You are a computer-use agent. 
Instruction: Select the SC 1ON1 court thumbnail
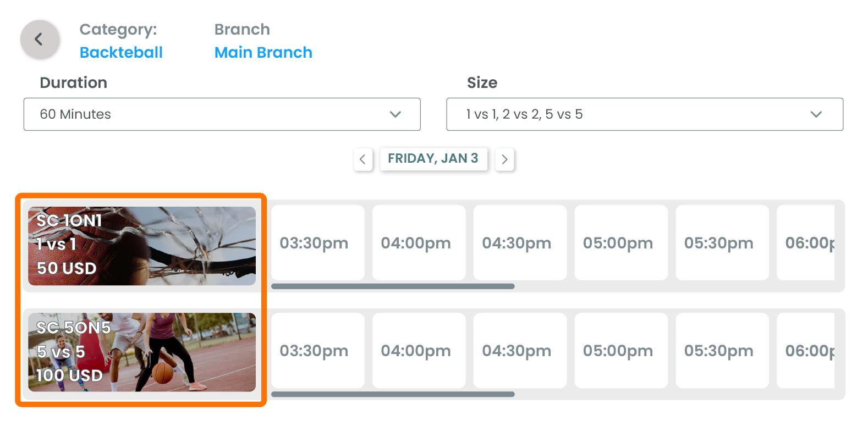(x=142, y=246)
